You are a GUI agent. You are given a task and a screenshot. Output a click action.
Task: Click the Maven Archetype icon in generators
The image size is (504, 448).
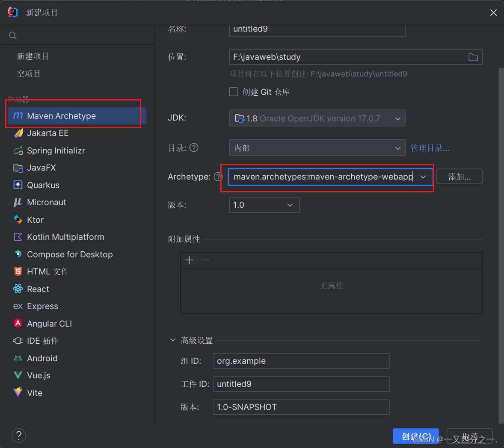coord(18,115)
